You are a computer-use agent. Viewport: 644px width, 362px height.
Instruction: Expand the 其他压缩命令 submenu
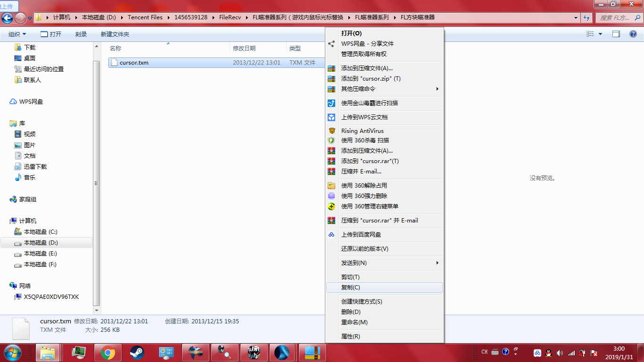point(385,89)
